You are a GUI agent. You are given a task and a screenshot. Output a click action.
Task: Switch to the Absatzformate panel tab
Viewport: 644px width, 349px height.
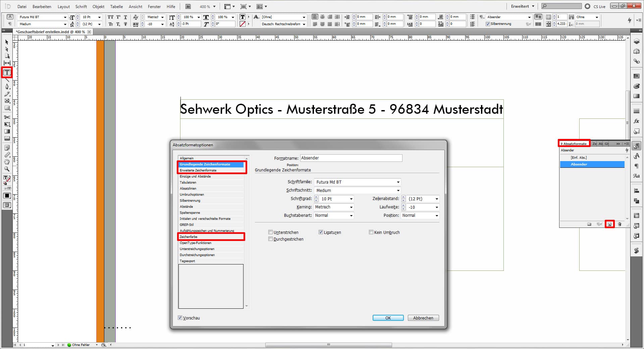(574, 144)
